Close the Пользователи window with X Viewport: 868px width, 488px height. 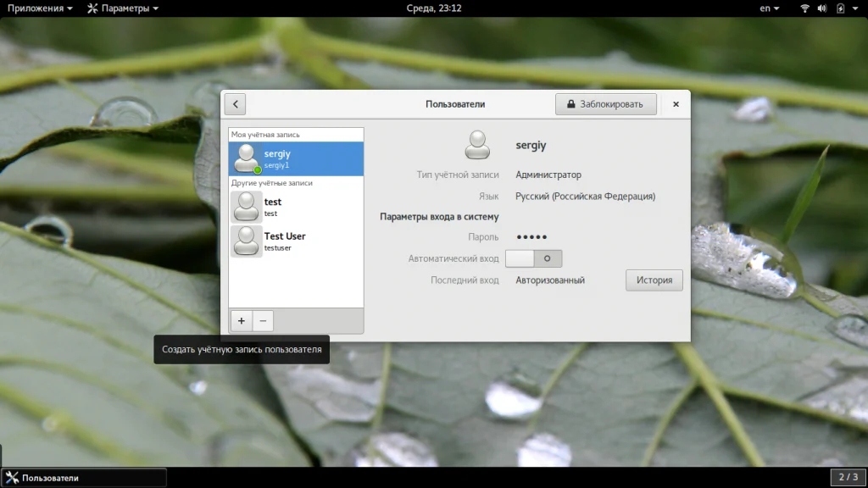tap(676, 104)
